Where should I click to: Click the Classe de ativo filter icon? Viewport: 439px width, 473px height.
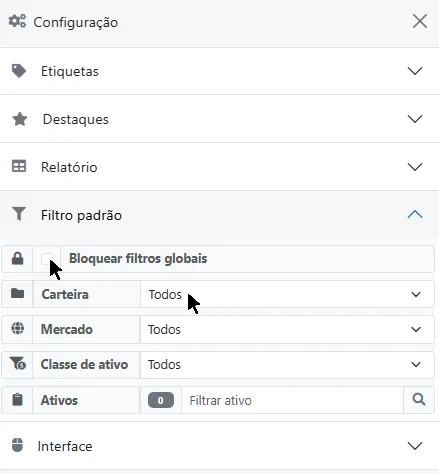tap(18, 364)
